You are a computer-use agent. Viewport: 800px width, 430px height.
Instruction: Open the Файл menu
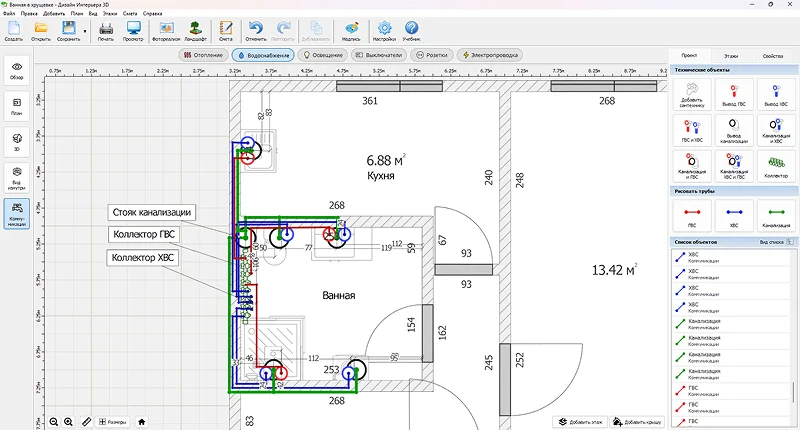coord(9,14)
